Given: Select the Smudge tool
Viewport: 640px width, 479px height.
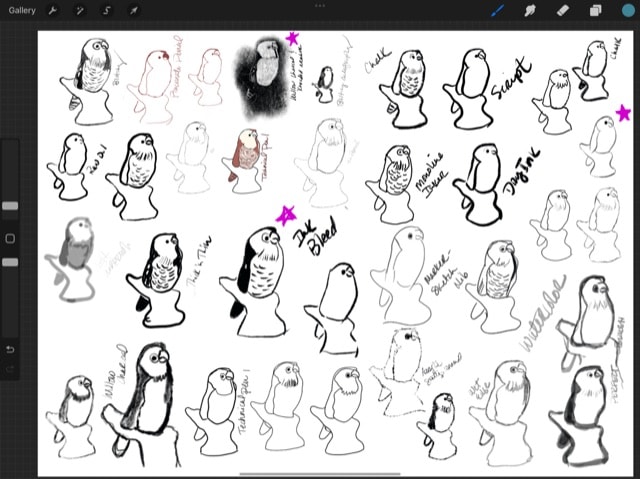Looking at the screenshot, I should 530,10.
